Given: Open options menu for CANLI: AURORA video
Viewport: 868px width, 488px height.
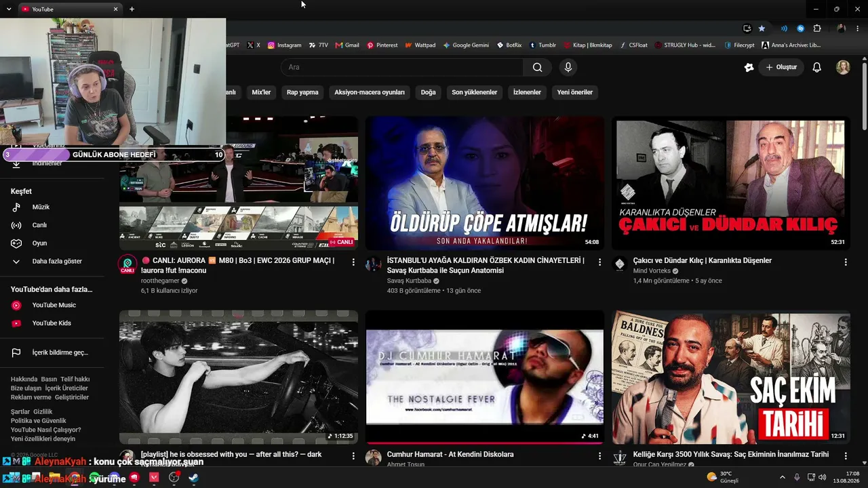Looking at the screenshot, I should tap(353, 262).
